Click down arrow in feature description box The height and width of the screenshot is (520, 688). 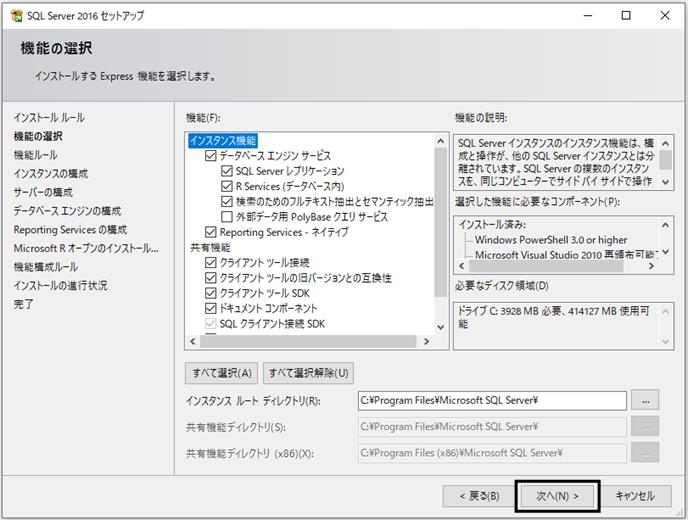666,182
